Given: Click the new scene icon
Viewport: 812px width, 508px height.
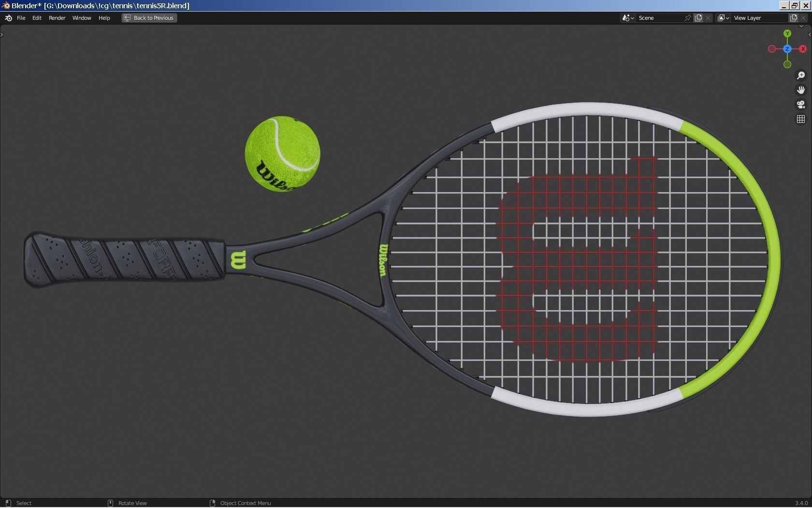Looking at the screenshot, I should tap(698, 18).
